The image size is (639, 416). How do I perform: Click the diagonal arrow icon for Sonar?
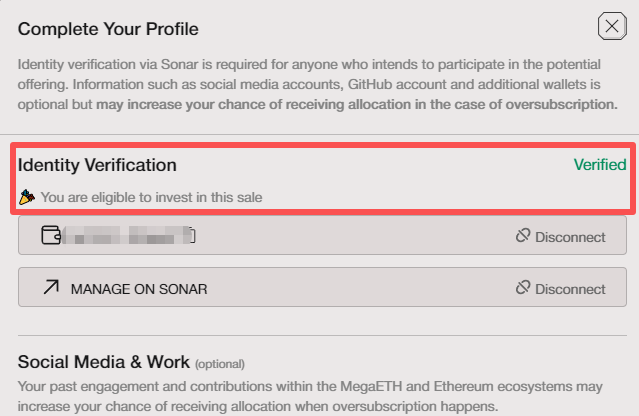point(50,288)
